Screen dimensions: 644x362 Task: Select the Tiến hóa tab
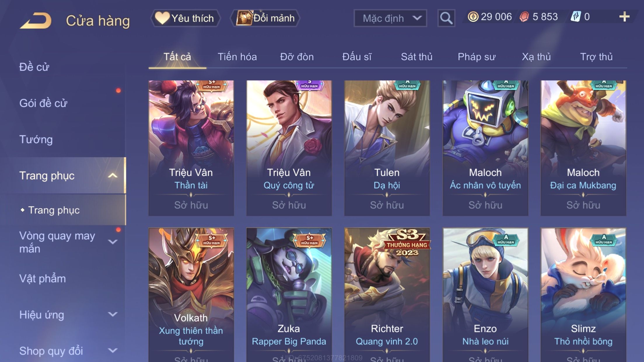point(237,57)
